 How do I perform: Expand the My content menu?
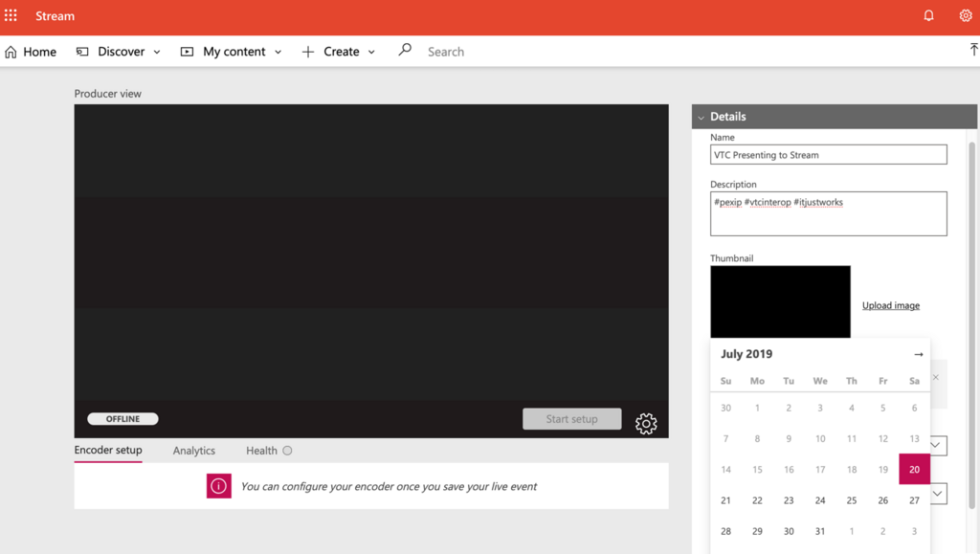(x=232, y=52)
